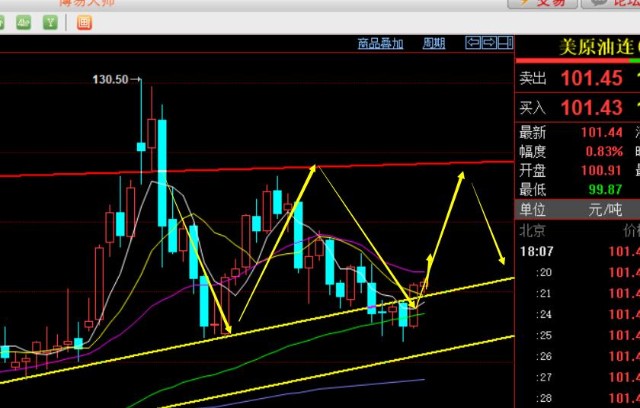The height and width of the screenshot is (408, 640).
Task: Click the left arrow chart navigation icon
Action: coord(472,43)
